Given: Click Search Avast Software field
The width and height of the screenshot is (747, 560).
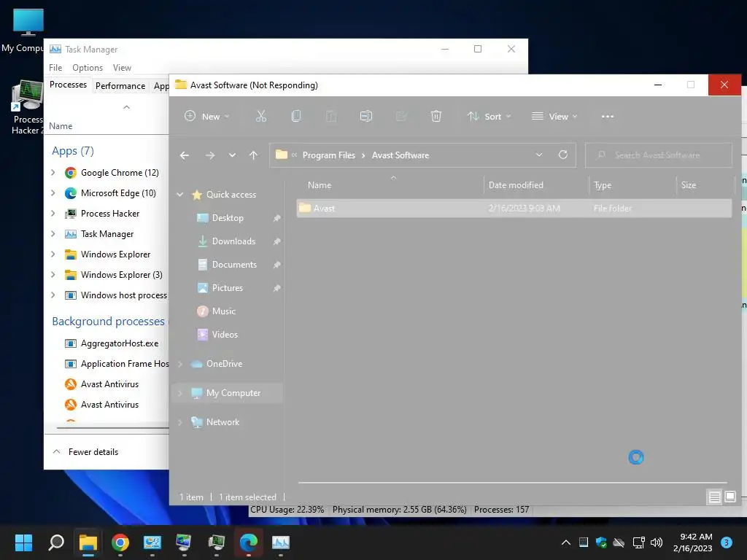Looking at the screenshot, I should (x=659, y=155).
